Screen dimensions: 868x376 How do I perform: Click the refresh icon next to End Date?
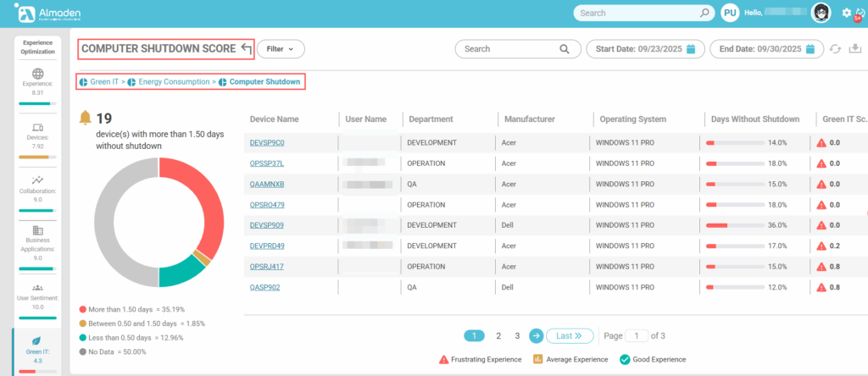tap(837, 49)
